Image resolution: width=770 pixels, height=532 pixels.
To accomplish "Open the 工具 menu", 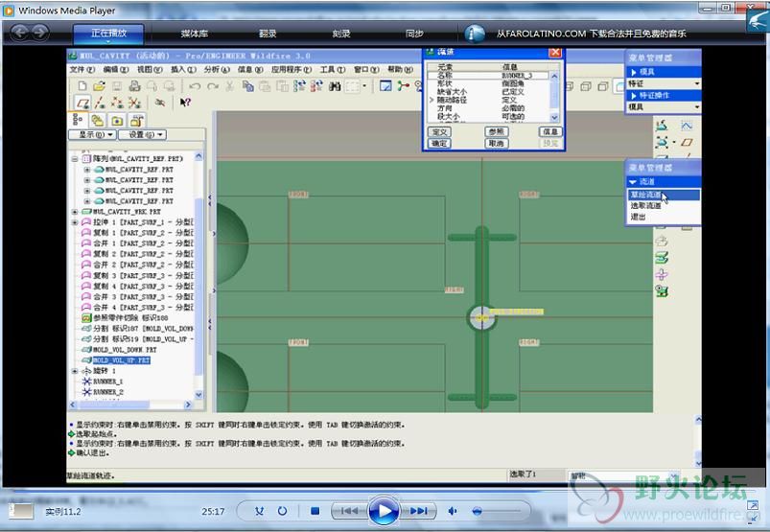I will tap(333, 70).
